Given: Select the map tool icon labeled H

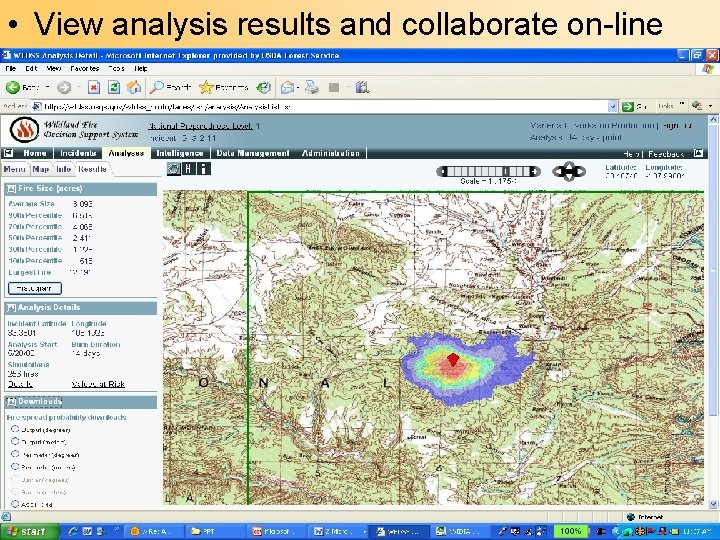Looking at the screenshot, I should pyautogui.click(x=188, y=169).
